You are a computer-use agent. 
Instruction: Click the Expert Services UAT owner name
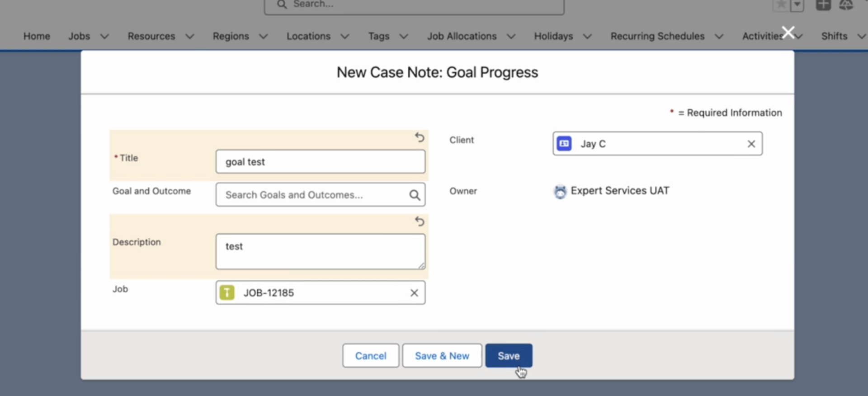point(620,191)
